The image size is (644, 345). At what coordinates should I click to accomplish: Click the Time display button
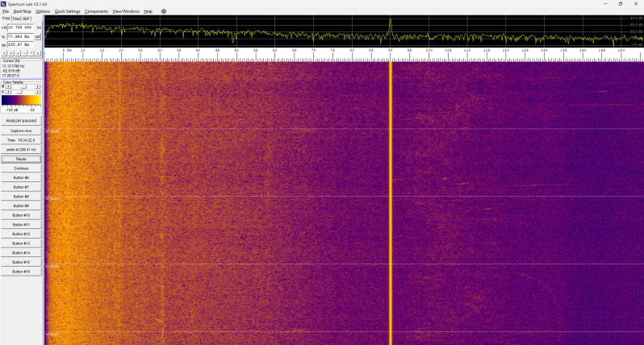(x=21, y=140)
